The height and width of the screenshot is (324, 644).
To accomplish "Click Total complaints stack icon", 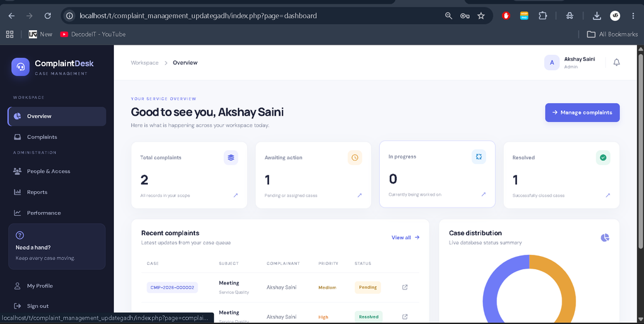I will (231, 158).
